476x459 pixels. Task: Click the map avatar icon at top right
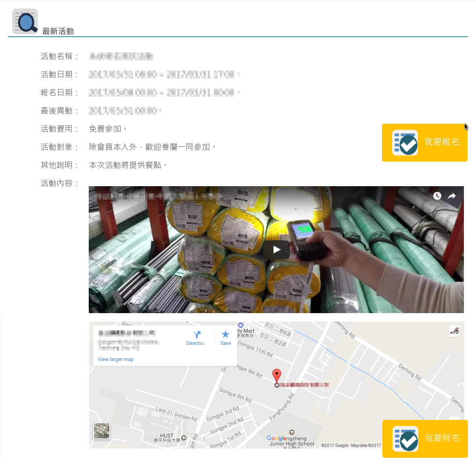tap(455, 331)
